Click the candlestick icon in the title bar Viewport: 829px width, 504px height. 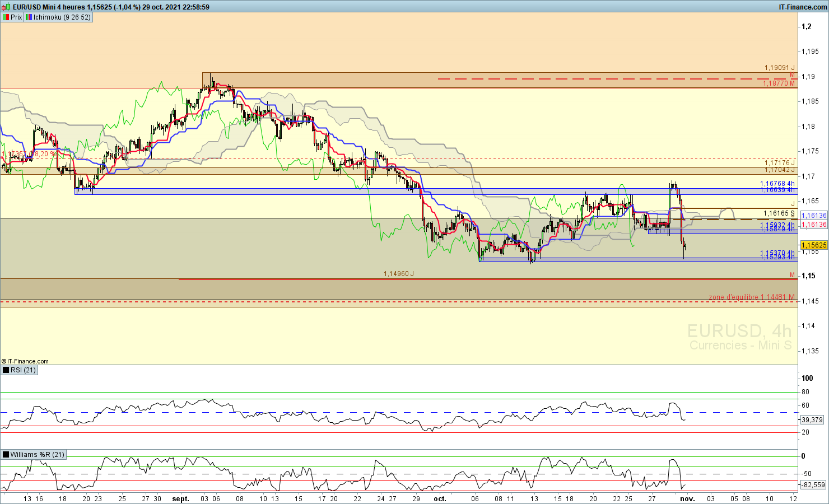(6, 7)
